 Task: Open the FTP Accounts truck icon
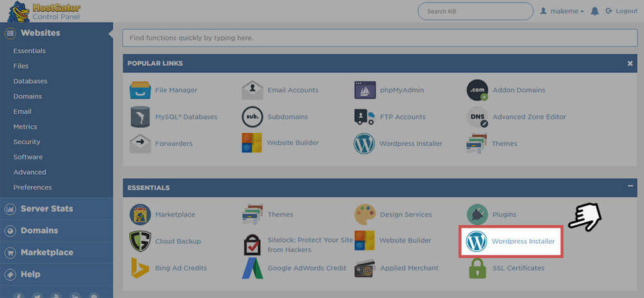(x=365, y=117)
